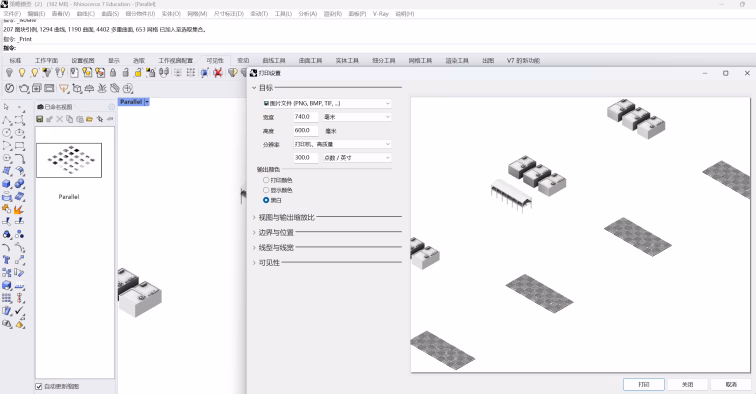Image resolution: width=756 pixels, height=394 pixels.
Task: Click the Show Objects yellow lightbulb icon
Action: [22, 72]
